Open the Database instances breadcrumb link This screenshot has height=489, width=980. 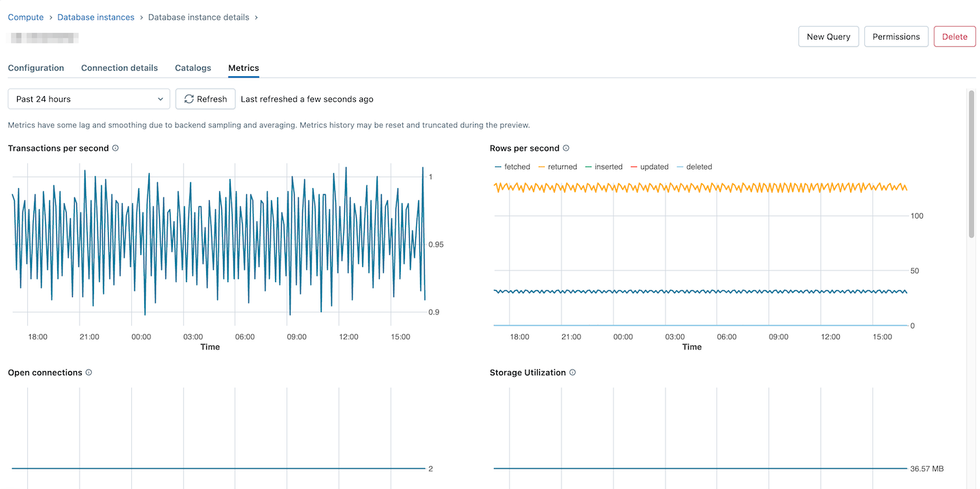95,16
